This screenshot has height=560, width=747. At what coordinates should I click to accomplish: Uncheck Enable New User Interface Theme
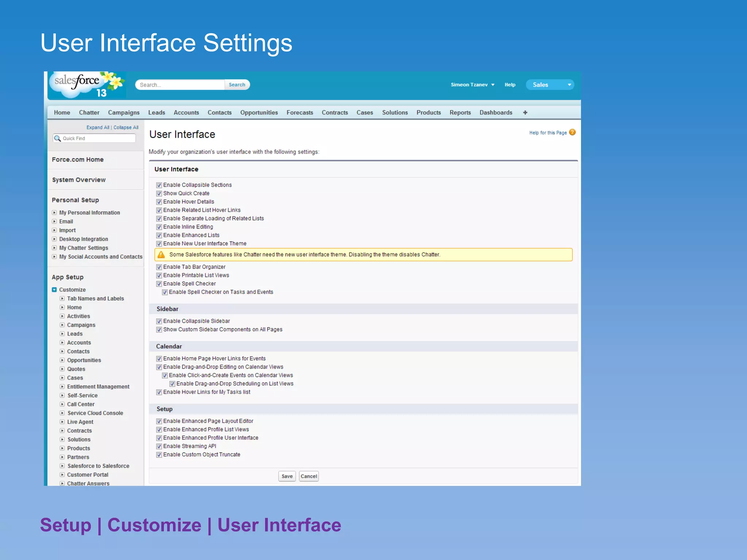point(159,244)
